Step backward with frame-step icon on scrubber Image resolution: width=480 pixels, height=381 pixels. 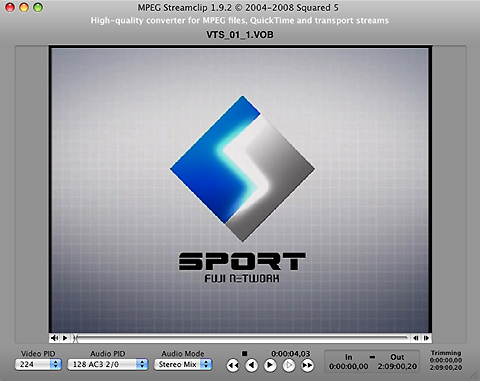(x=416, y=338)
